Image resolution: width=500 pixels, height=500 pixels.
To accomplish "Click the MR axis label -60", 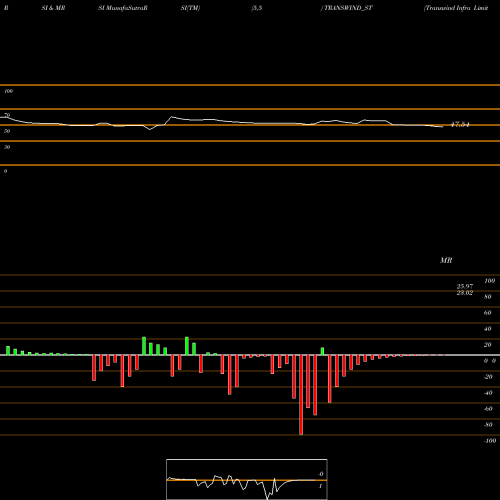I will coord(488,409).
